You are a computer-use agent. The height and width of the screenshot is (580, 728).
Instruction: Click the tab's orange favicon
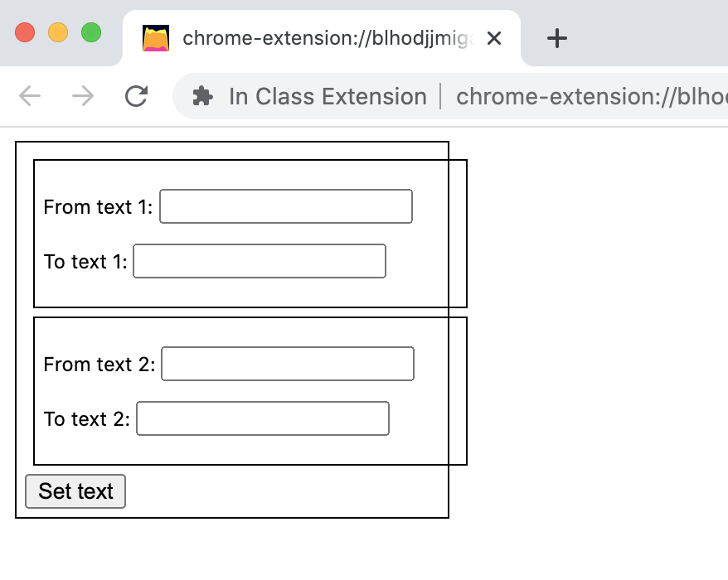(156, 38)
